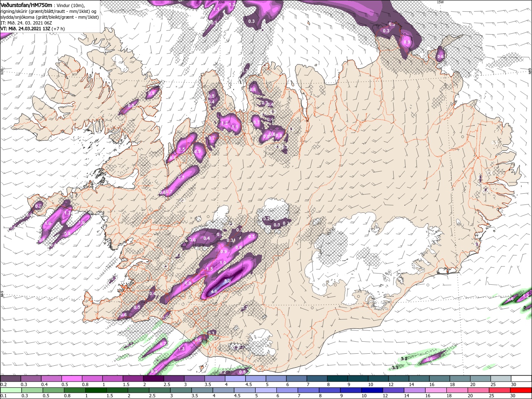
Task: Pick the white 30+ swatch in top legend row
Action: coord(522,379)
